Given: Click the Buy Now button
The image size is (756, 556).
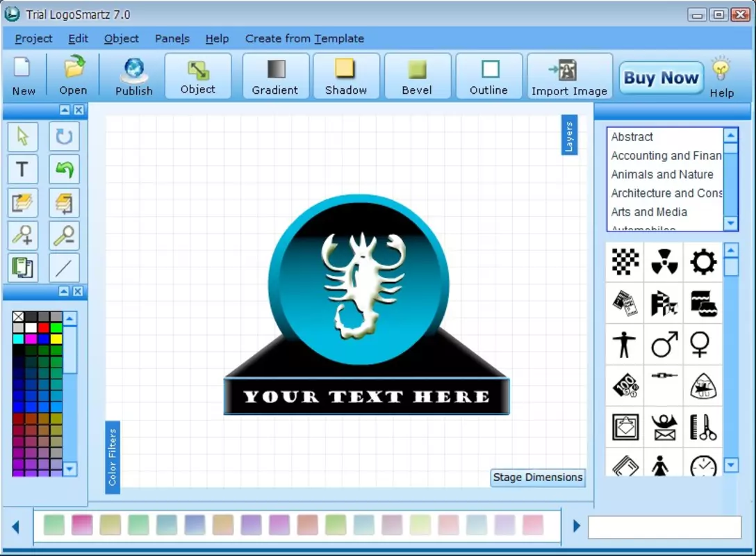Looking at the screenshot, I should [661, 78].
